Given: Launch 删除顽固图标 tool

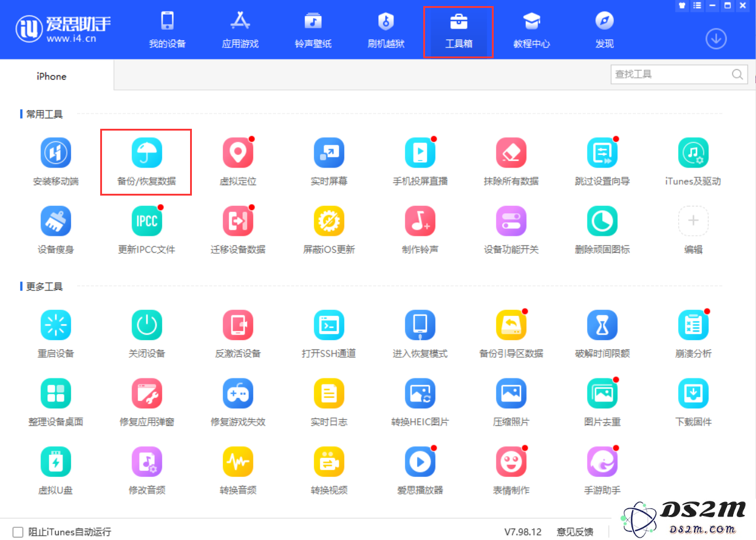Looking at the screenshot, I should coord(602,221).
